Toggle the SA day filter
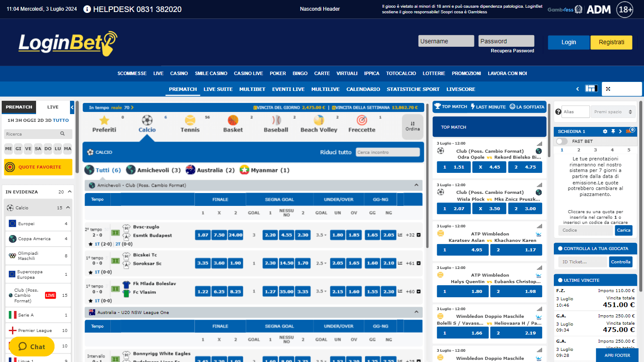 [38, 148]
